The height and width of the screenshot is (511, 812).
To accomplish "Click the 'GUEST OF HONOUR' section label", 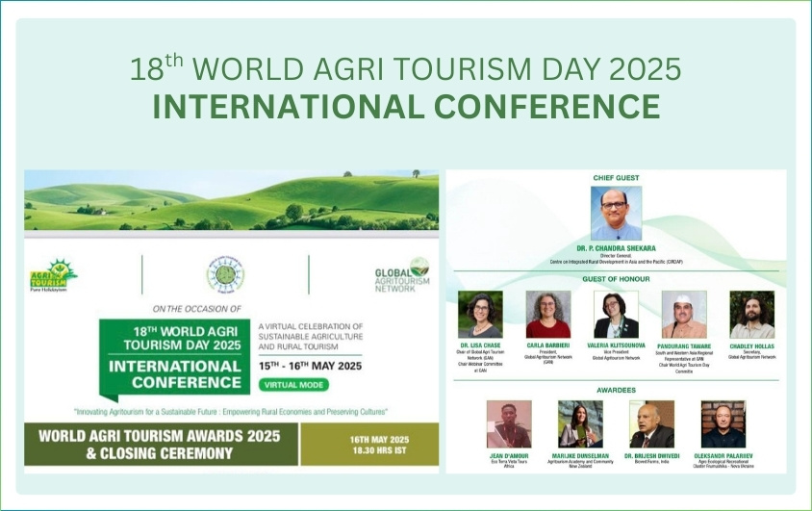I will pyautogui.click(x=617, y=279).
